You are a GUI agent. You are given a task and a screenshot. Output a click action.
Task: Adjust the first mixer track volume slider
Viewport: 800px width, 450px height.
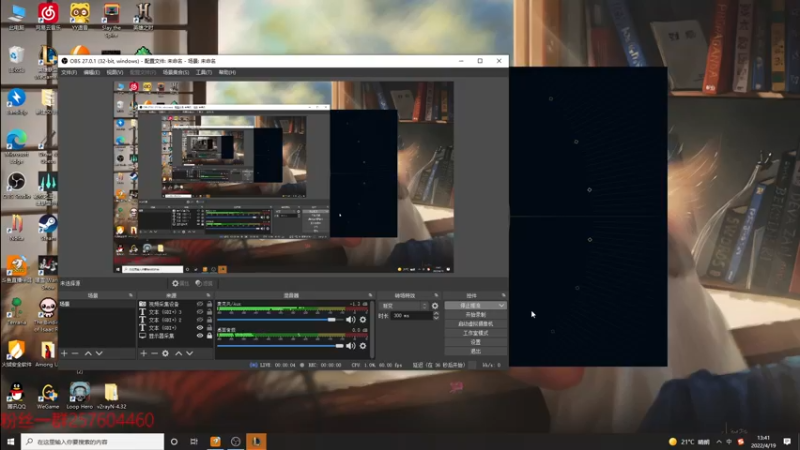[x=280, y=319]
